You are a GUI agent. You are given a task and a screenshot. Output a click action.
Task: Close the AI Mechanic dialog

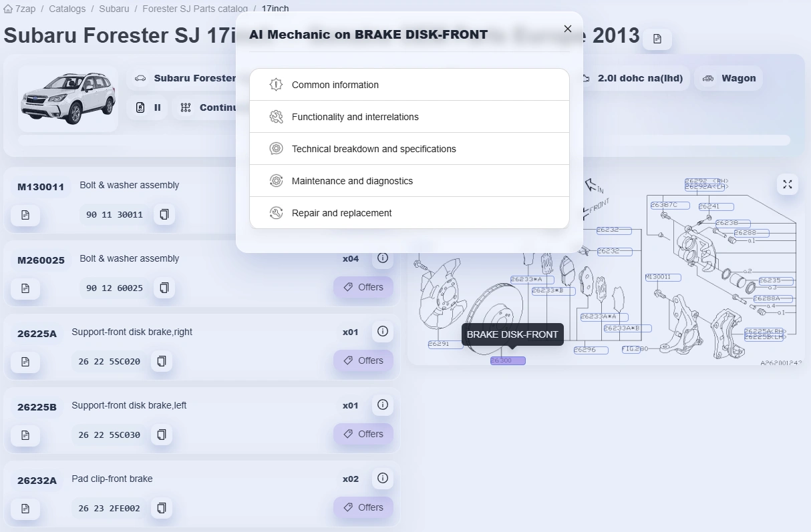point(568,29)
